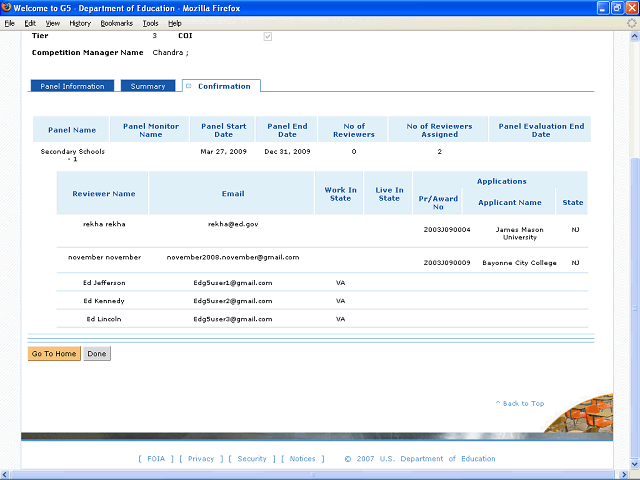Open the Notices footer link
This screenshot has width=640, height=480.
[302, 459]
